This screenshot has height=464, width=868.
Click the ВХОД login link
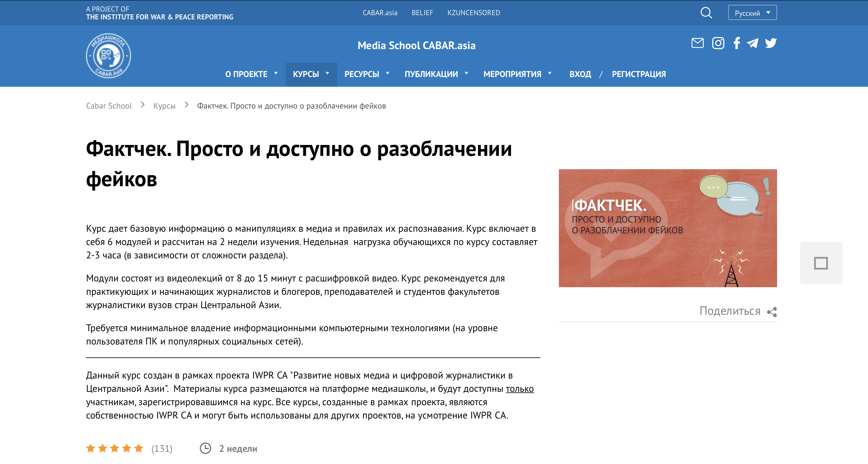coord(580,74)
